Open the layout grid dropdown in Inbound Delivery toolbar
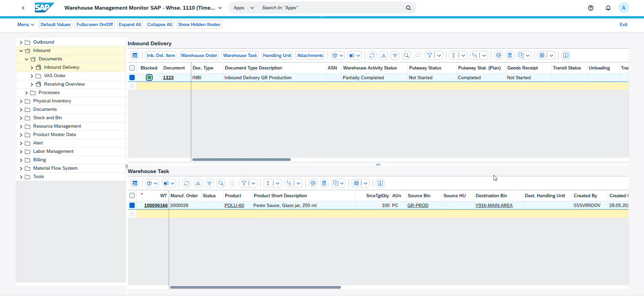This screenshot has height=302, width=644. pyautogui.click(x=551, y=56)
